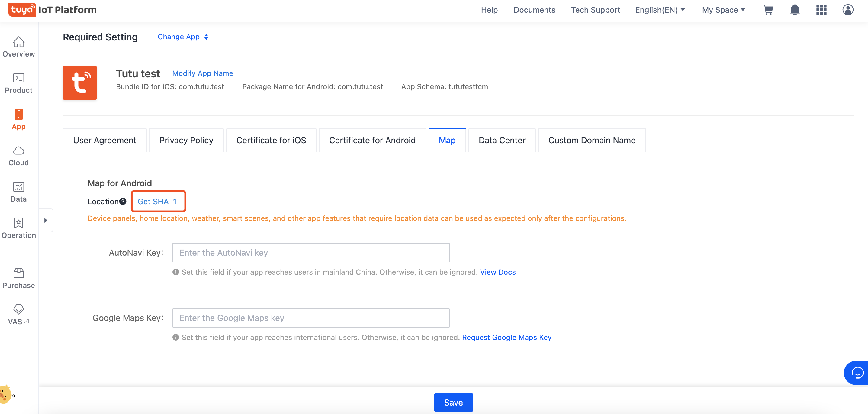Open View Docs link for AutoNavi

tap(498, 272)
